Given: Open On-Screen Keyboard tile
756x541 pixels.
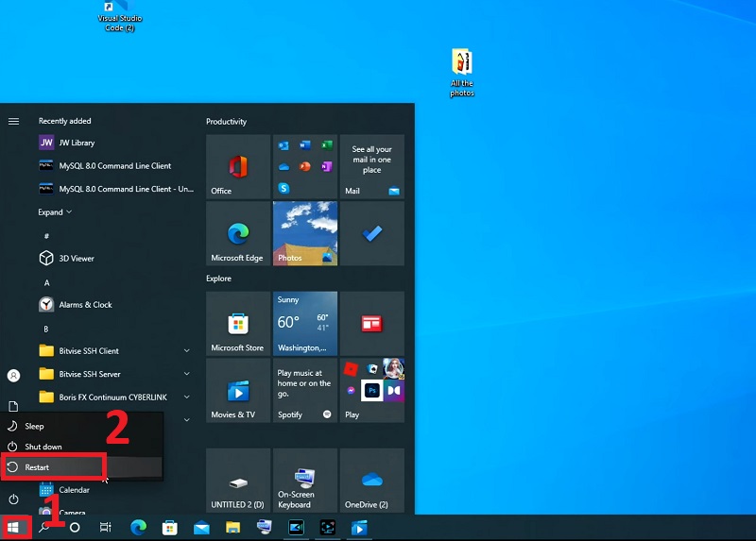Looking at the screenshot, I should pyautogui.click(x=305, y=481).
